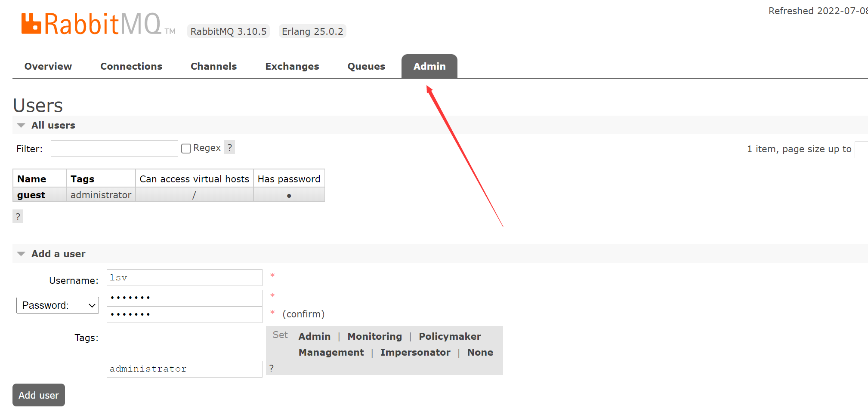Viewport: 868px width, 418px height.
Task: Select the Admin tab
Action: point(429,66)
